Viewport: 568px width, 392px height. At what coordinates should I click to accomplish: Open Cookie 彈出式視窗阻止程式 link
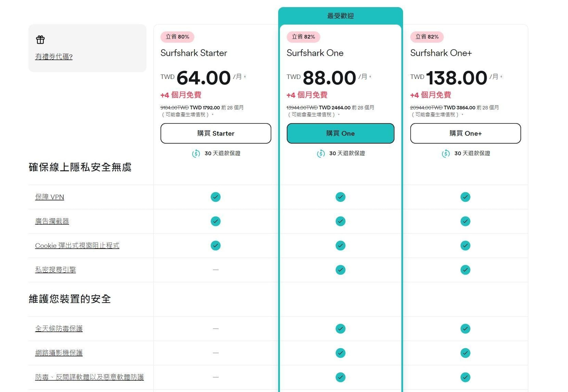coord(77,246)
